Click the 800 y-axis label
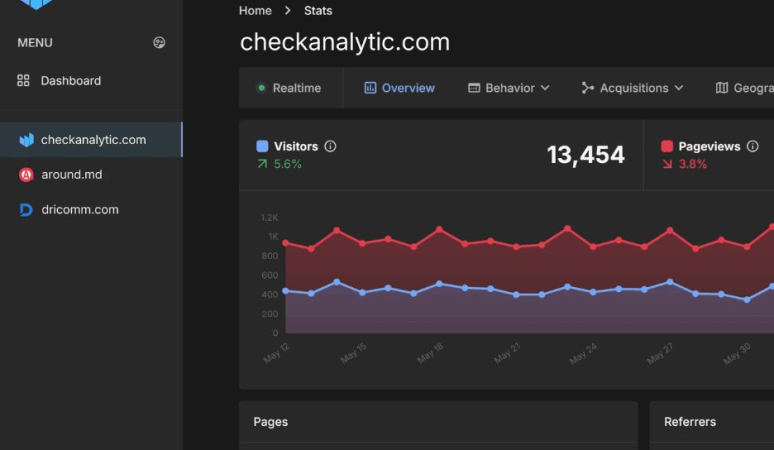Image resolution: width=774 pixels, height=450 pixels. pyautogui.click(x=270, y=256)
